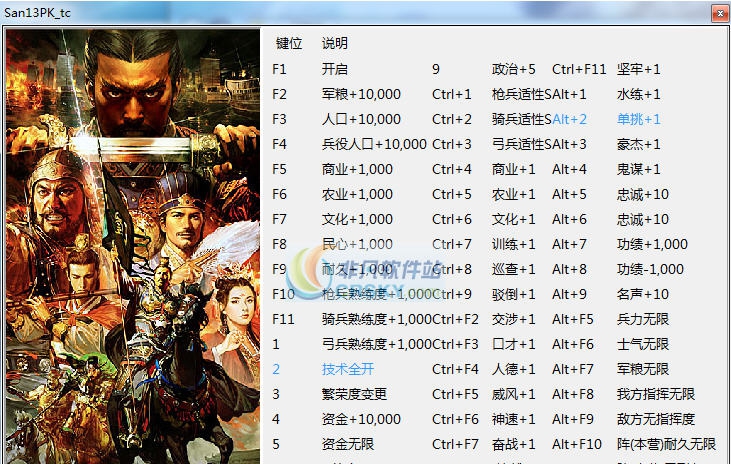Click the '神速+1' entry

[x=513, y=419]
